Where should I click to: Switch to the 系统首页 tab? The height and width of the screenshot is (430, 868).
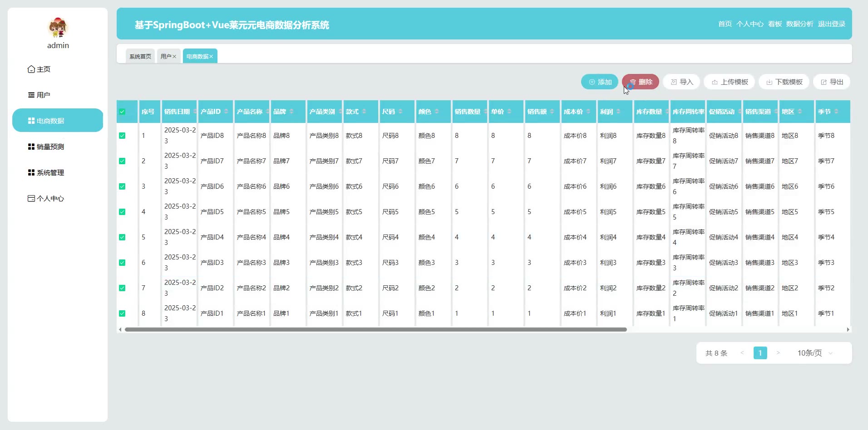[x=140, y=56]
